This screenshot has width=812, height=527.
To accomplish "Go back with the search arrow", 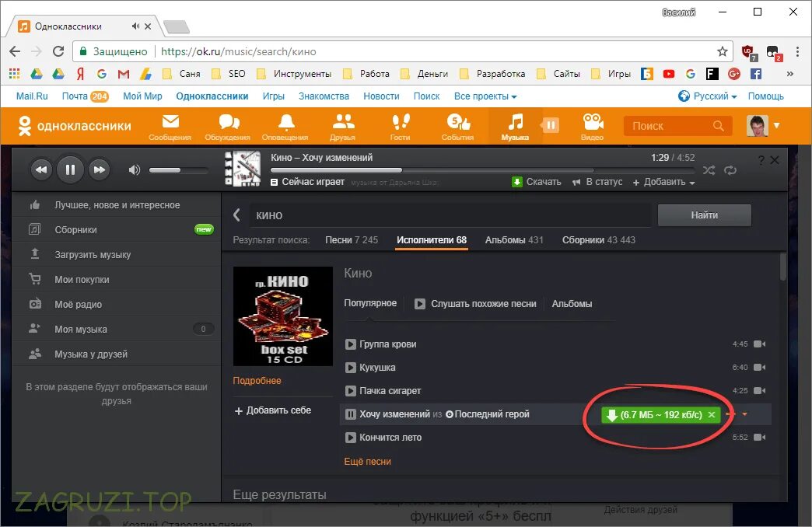I will pyautogui.click(x=236, y=215).
